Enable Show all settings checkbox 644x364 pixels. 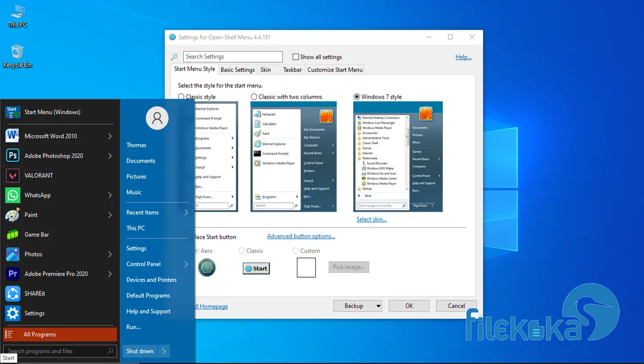[295, 57]
